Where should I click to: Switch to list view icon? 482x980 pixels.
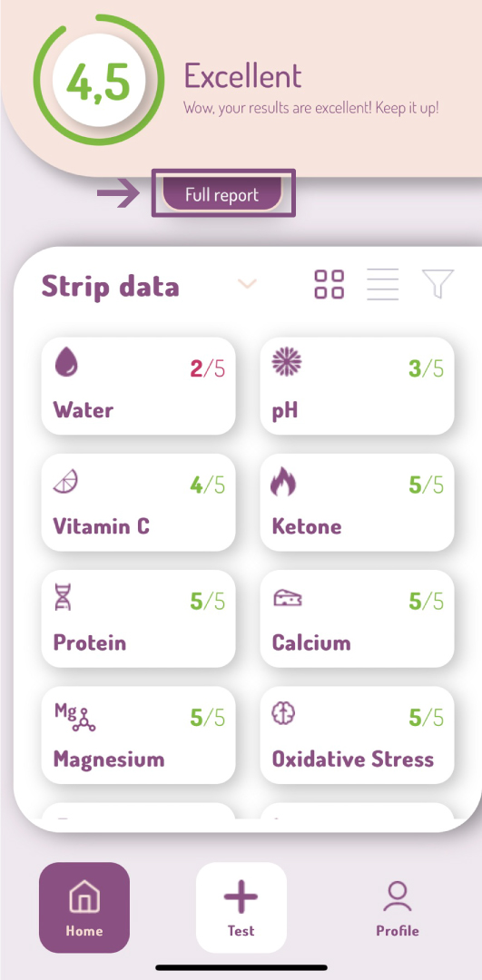382,284
